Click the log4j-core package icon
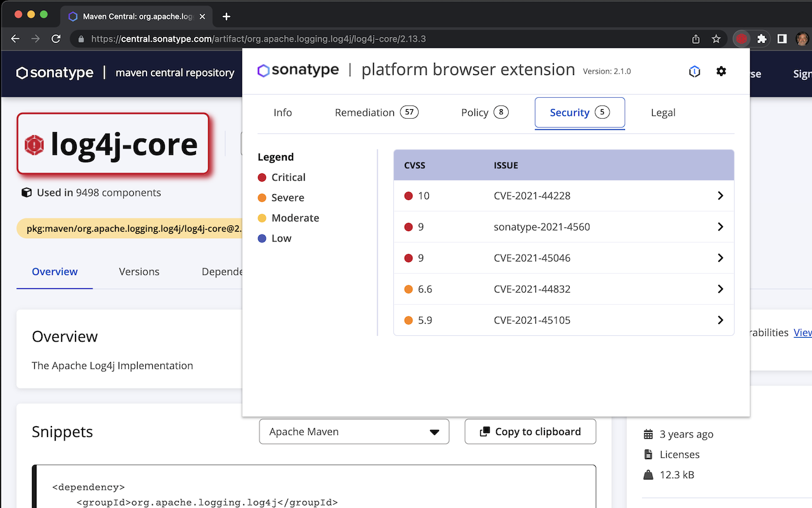This screenshot has height=508, width=812. point(34,144)
